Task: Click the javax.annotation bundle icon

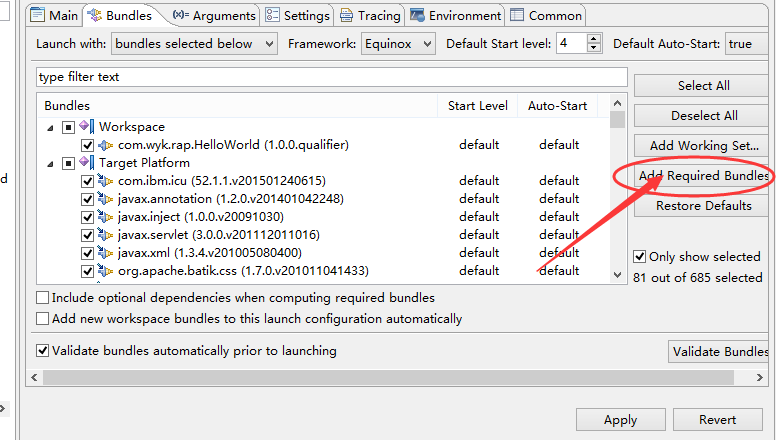Action: pyautogui.click(x=105, y=199)
